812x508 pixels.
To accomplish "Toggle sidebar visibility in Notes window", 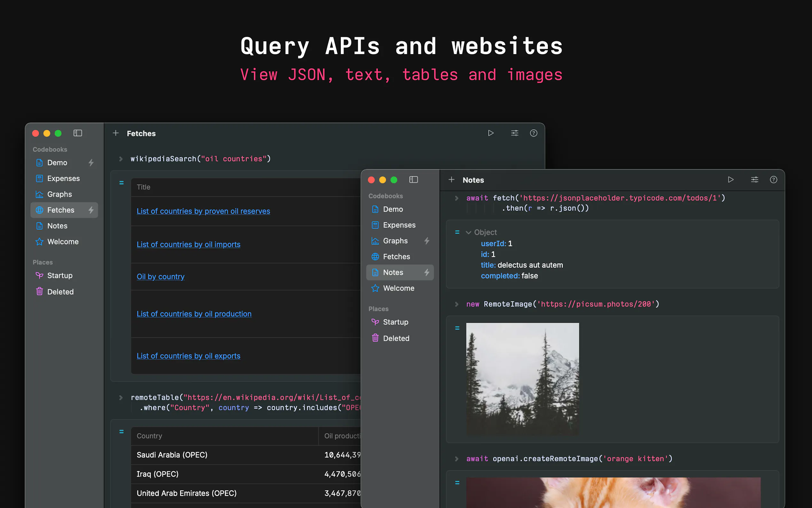I will pyautogui.click(x=413, y=180).
